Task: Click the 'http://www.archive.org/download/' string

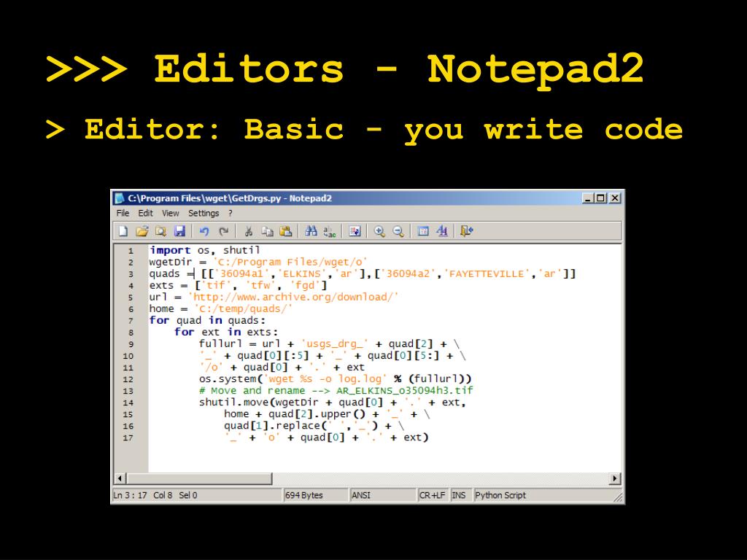Action: 293,297
